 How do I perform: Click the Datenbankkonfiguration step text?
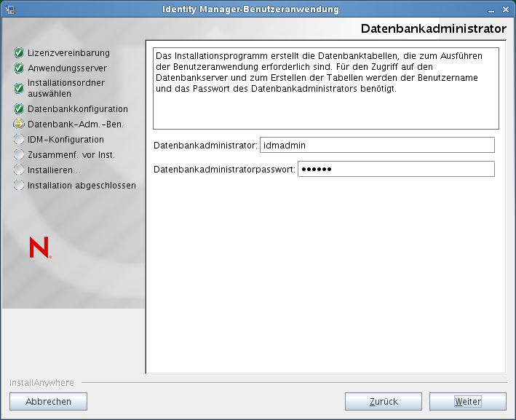point(78,109)
